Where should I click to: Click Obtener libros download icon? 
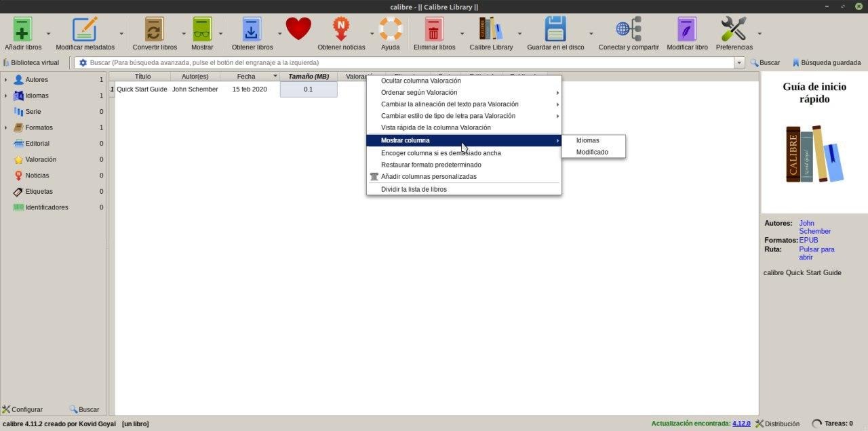point(252,29)
